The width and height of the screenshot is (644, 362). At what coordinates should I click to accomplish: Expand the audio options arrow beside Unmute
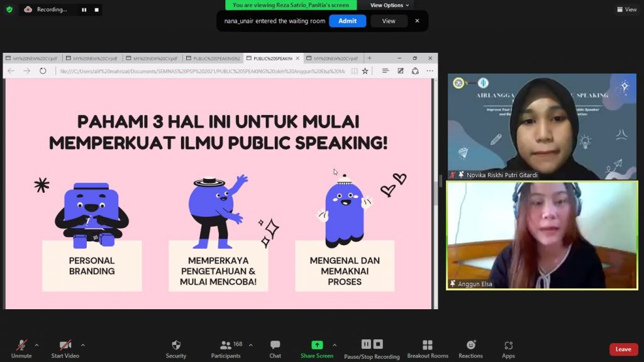coord(36,345)
